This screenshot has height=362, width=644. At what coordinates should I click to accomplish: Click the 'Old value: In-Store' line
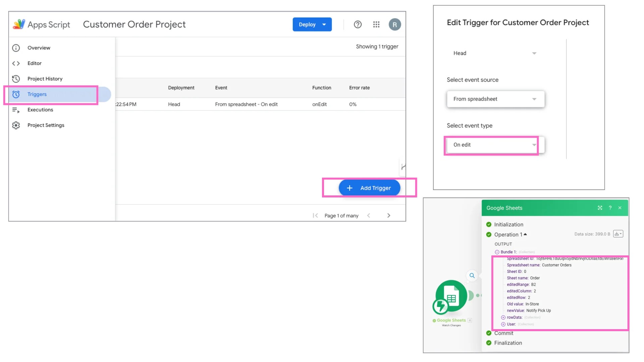523,304
